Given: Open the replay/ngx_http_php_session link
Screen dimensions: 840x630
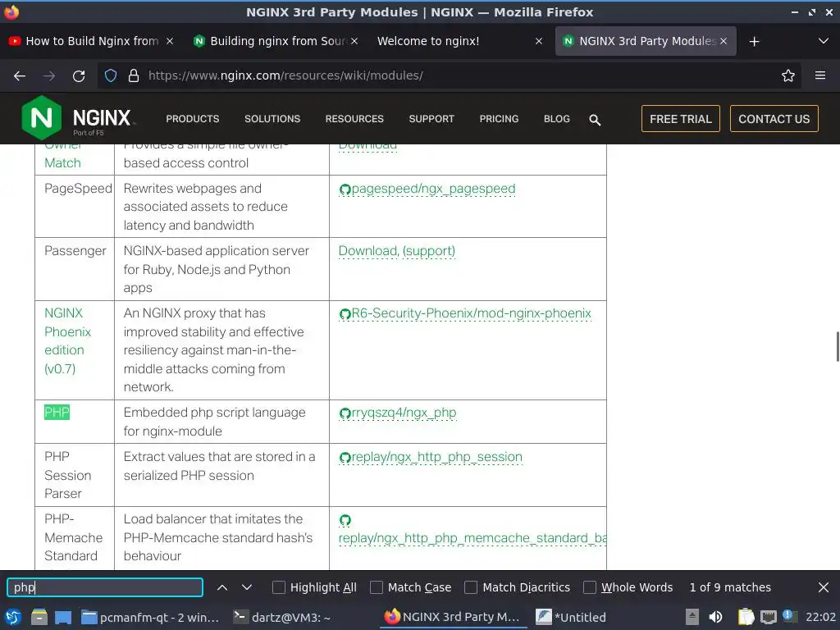Looking at the screenshot, I should [431, 457].
